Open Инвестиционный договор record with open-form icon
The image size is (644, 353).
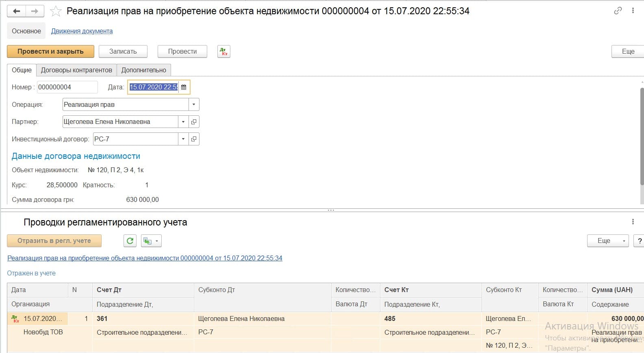[x=194, y=139]
